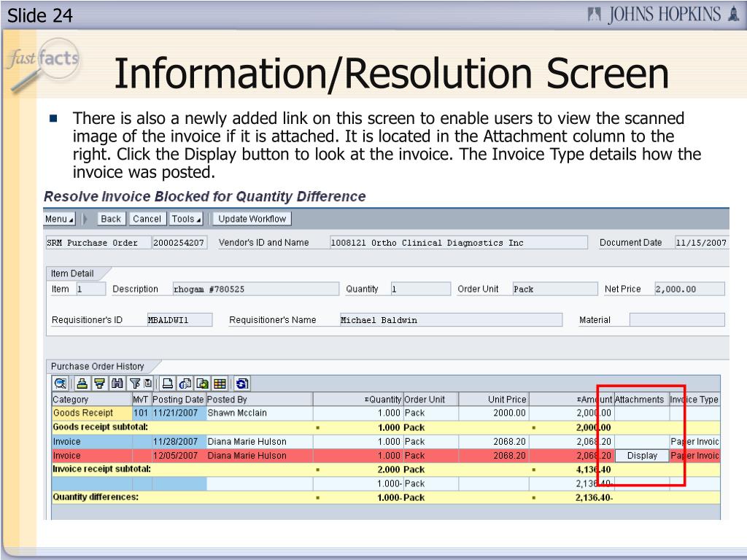Click the Cancel button
This screenshot has width=747, height=560.
[x=147, y=219]
